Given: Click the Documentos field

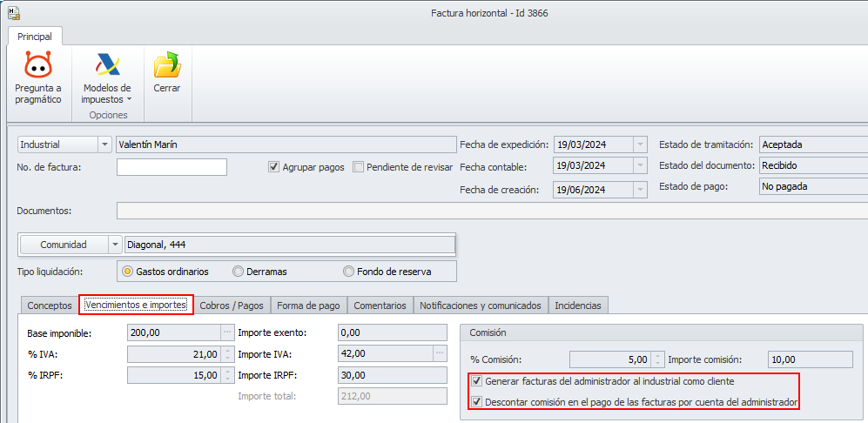Looking at the screenshot, I should click(492, 211).
